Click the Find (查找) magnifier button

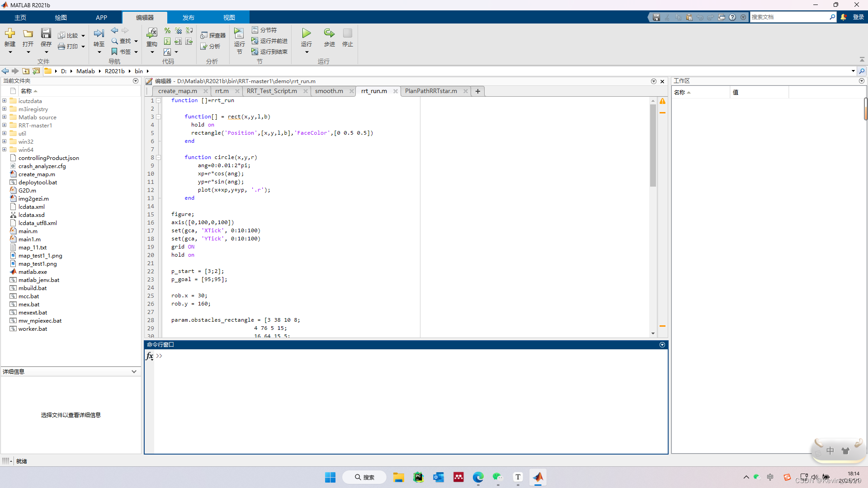tap(121, 41)
